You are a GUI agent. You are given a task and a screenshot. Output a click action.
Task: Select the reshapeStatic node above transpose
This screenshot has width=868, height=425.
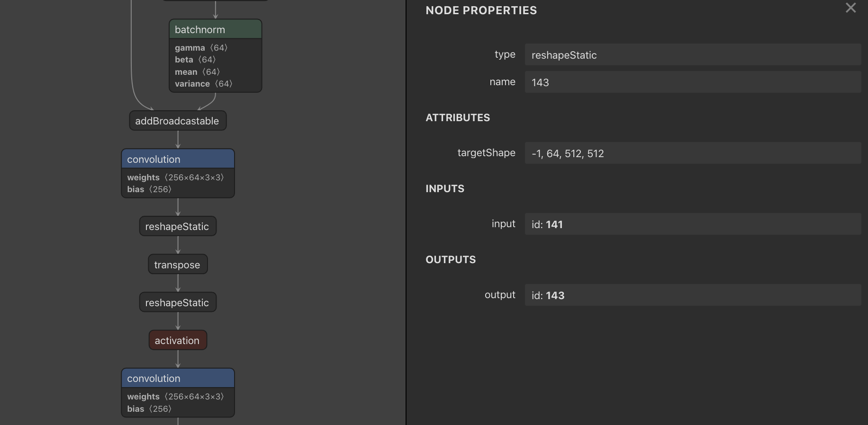pos(178,226)
